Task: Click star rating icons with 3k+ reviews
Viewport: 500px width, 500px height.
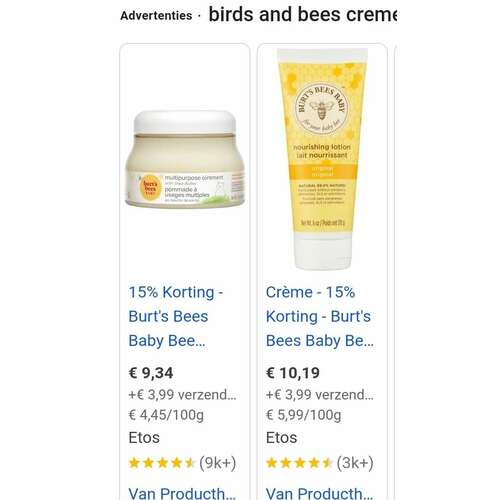Action: (299, 463)
